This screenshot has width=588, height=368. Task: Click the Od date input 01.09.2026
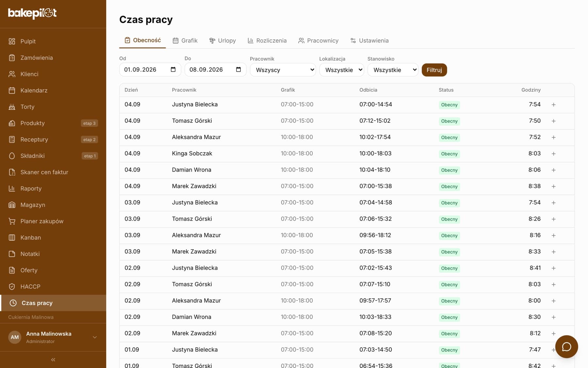[150, 69]
